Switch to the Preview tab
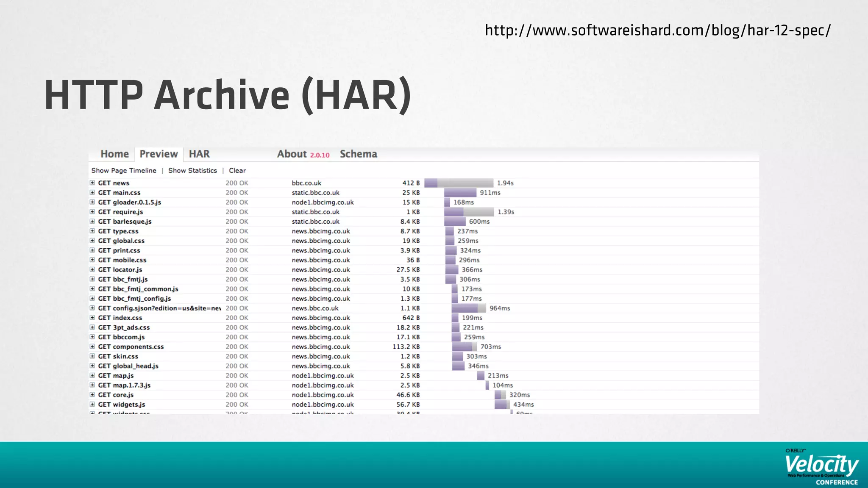The image size is (868, 488). pyautogui.click(x=159, y=154)
